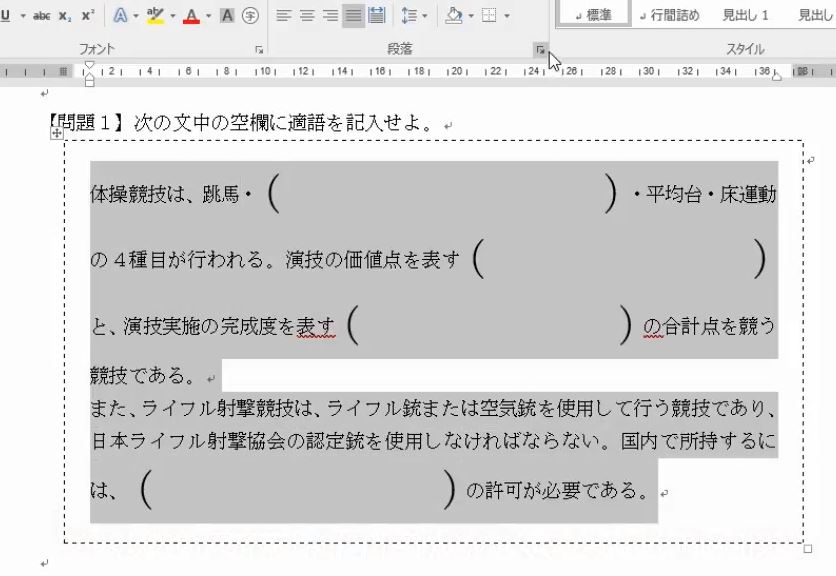Screen dimensions: 836x576
Task: Apply strikethrough formatting to text
Action: (40, 15)
